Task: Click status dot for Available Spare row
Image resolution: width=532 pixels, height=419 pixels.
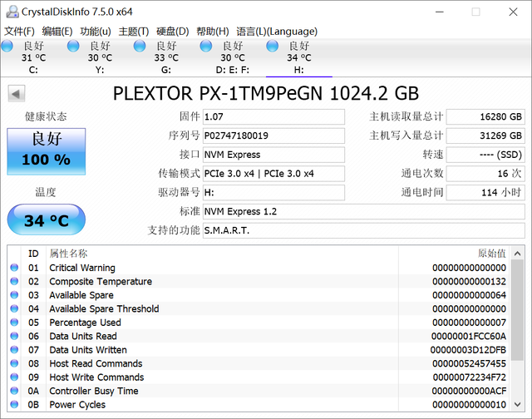Action: (x=14, y=295)
